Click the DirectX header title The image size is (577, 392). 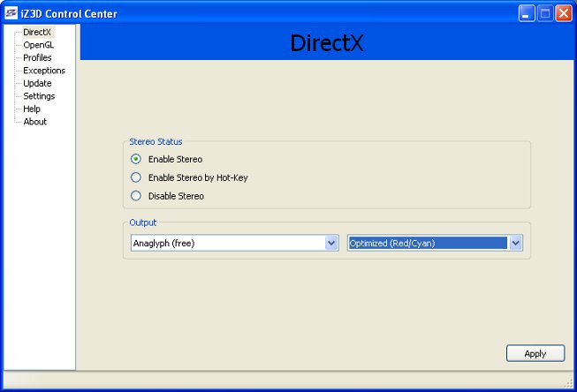327,43
